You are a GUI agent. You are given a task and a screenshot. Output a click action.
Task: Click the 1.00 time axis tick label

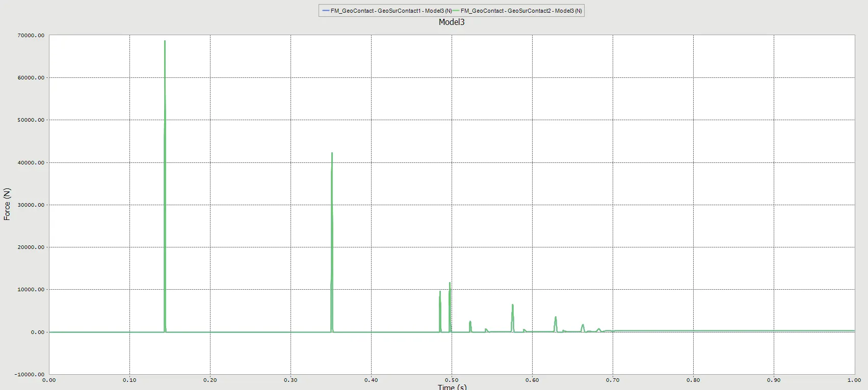tap(854, 380)
